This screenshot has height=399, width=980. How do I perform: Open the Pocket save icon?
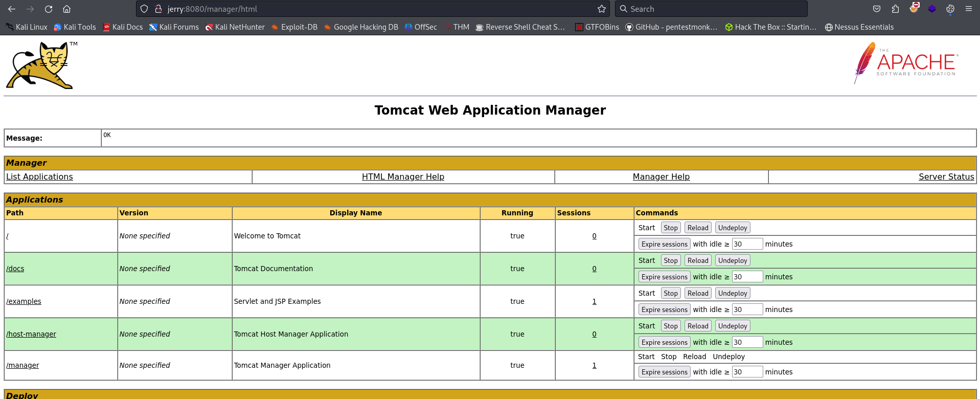point(877,9)
